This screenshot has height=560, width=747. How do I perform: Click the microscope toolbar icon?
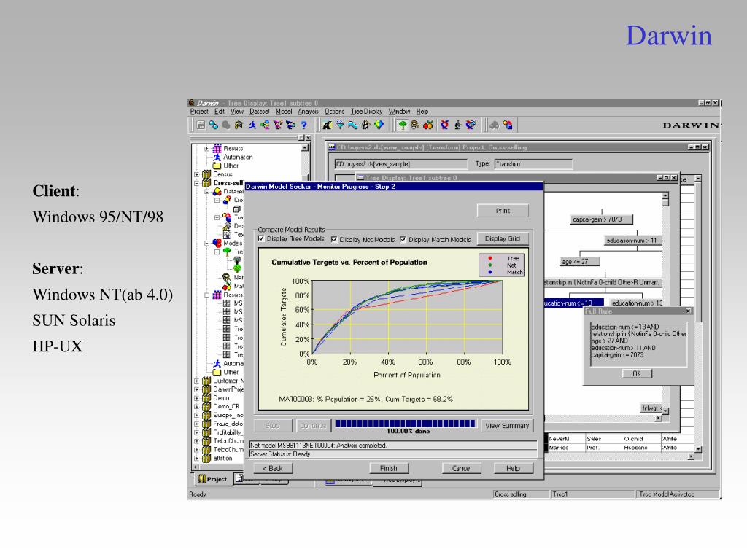(x=457, y=125)
